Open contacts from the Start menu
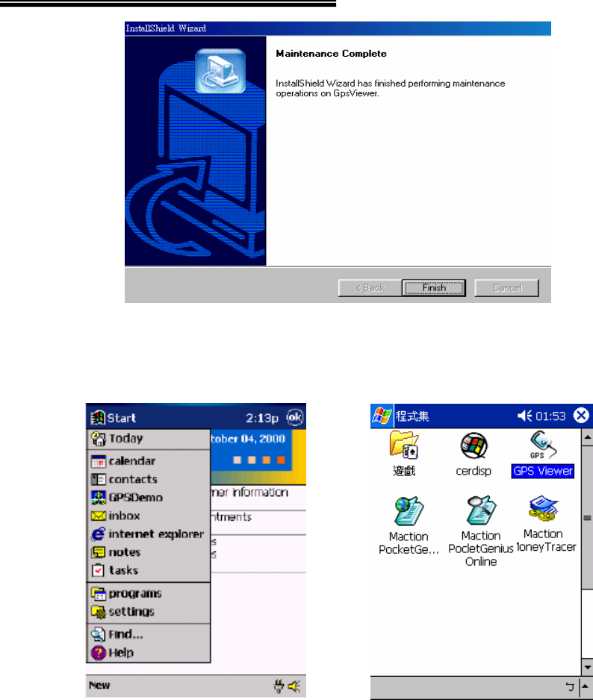The height and width of the screenshot is (700, 593). 149,479
